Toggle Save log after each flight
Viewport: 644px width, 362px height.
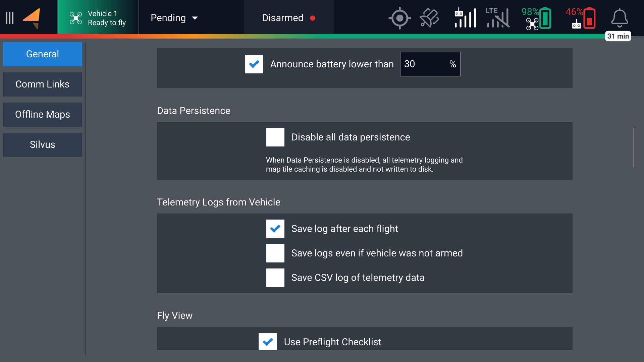275,229
